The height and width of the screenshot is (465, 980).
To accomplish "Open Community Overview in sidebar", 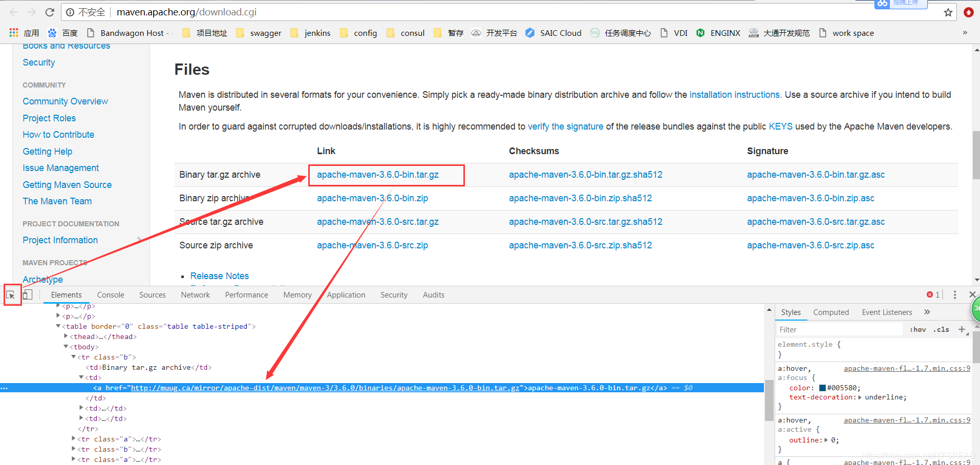I will click(66, 101).
